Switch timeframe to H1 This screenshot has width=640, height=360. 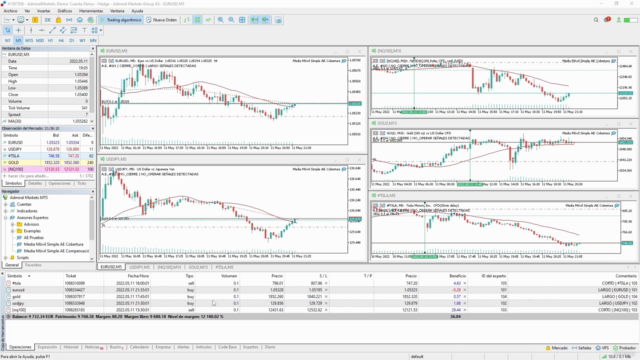[50, 40]
